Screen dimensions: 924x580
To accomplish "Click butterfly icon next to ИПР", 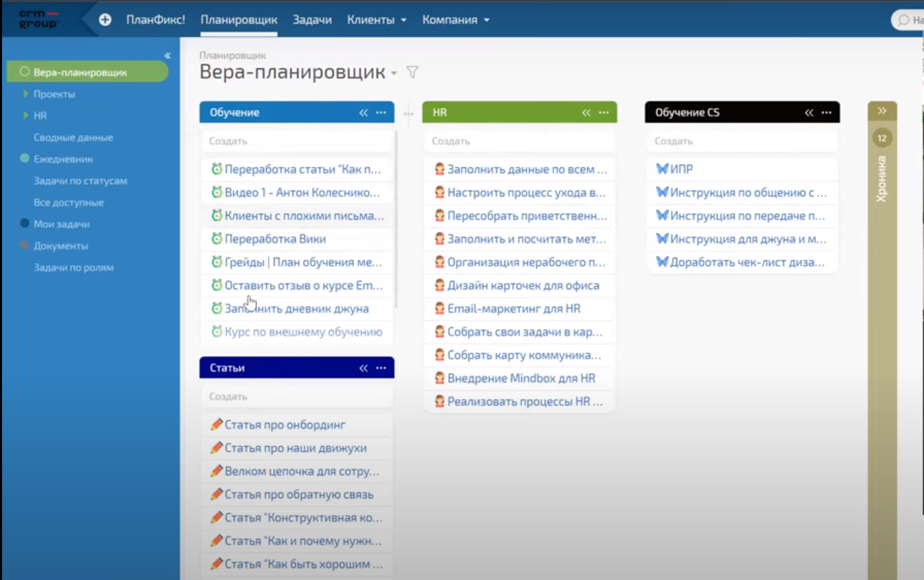I will 662,169.
